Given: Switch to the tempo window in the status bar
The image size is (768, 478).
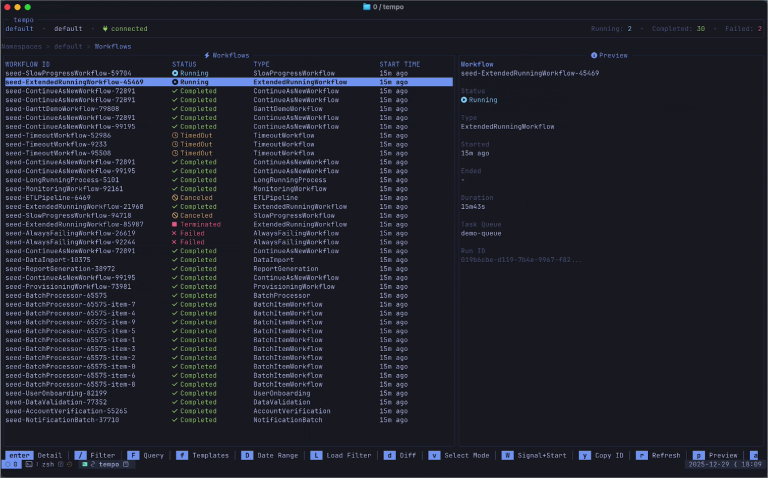Looking at the screenshot, I should pyautogui.click(x=109, y=464).
